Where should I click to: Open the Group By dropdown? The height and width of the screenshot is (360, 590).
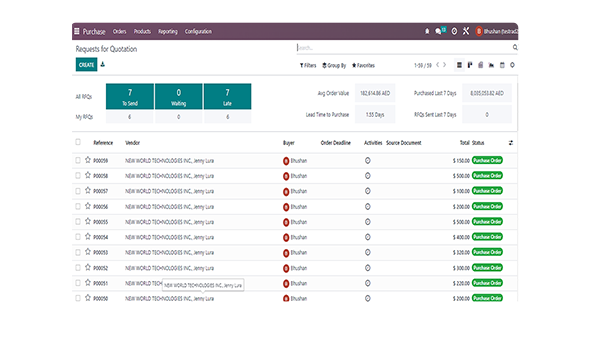334,65
